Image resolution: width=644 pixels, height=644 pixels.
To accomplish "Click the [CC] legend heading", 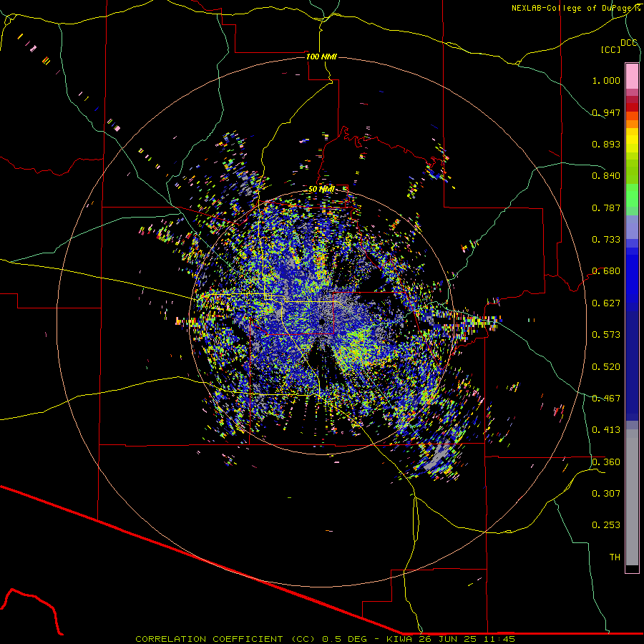I will coord(611,49).
